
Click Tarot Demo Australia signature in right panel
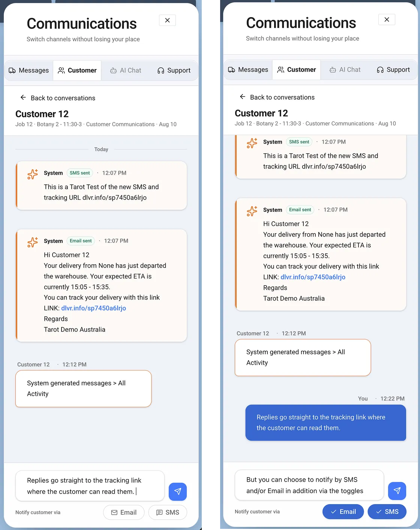coord(294,298)
